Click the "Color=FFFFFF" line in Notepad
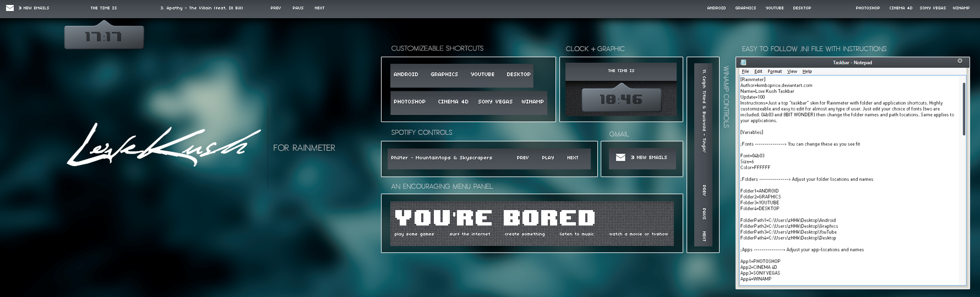 tap(755, 168)
